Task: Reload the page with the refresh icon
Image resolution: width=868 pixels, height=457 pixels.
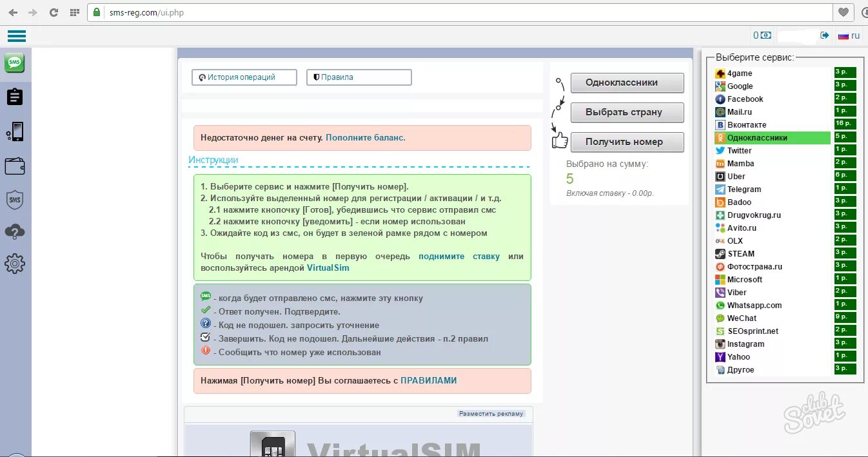Action: [x=54, y=12]
